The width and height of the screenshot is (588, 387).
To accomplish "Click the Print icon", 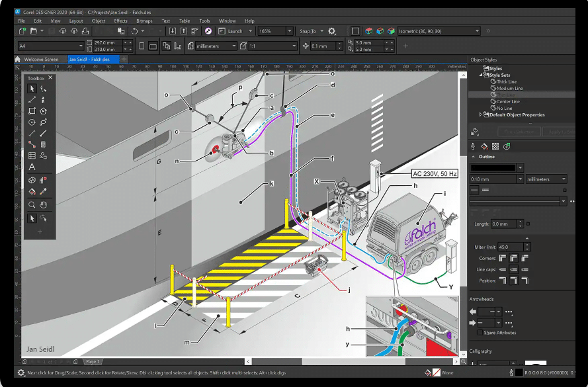I will pyautogui.click(x=85, y=31).
